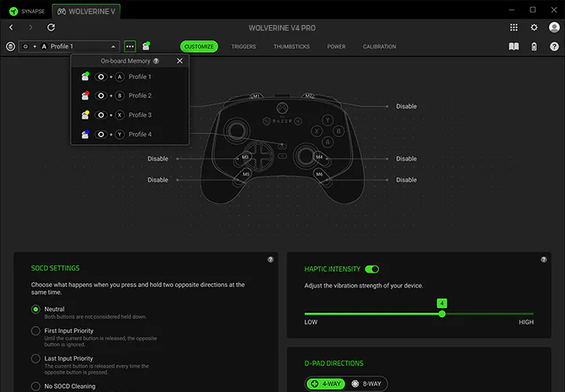Switch to the Wolverine V tab
The width and height of the screenshot is (565, 392).
pos(86,11)
